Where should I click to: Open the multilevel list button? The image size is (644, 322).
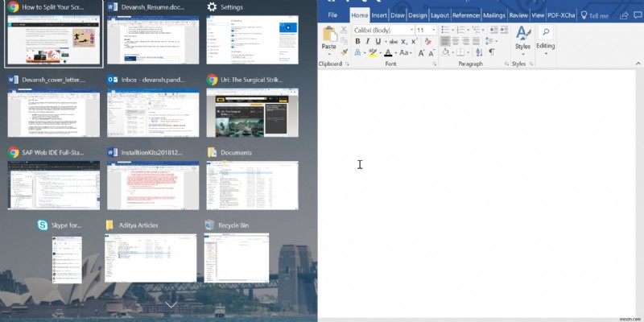coord(477,30)
